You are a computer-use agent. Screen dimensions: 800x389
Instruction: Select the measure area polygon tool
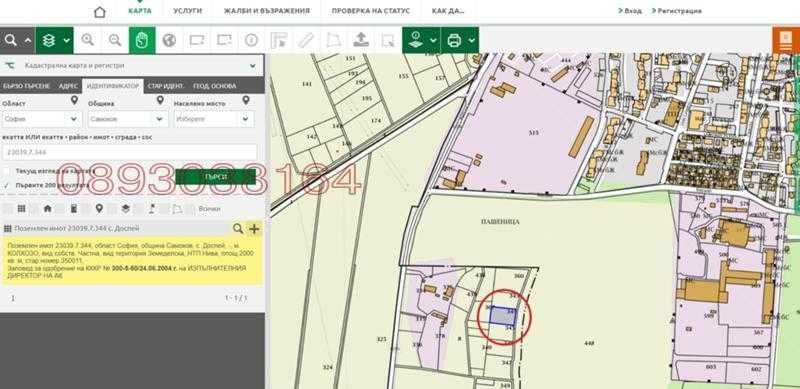[x=333, y=40]
